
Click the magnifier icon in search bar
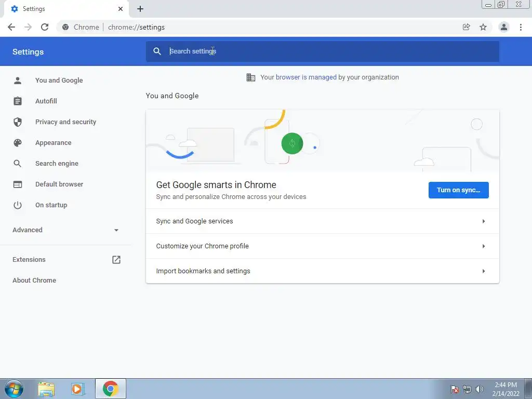click(157, 51)
